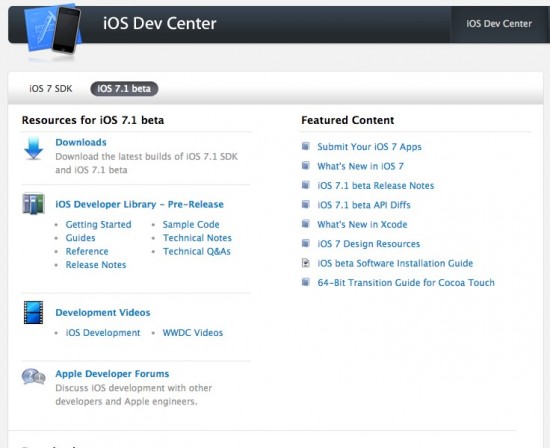Open the Sample Code link
550x448 pixels.
coord(191,225)
